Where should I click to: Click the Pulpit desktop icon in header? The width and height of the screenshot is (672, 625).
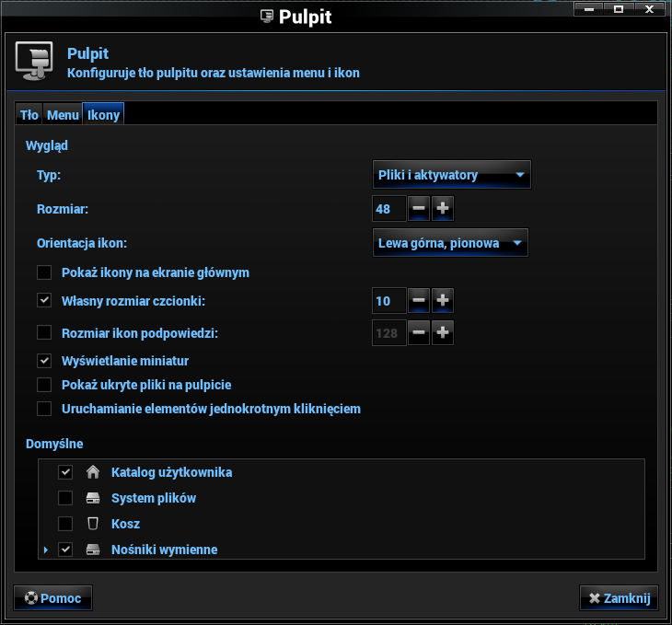tap(34, 62)
